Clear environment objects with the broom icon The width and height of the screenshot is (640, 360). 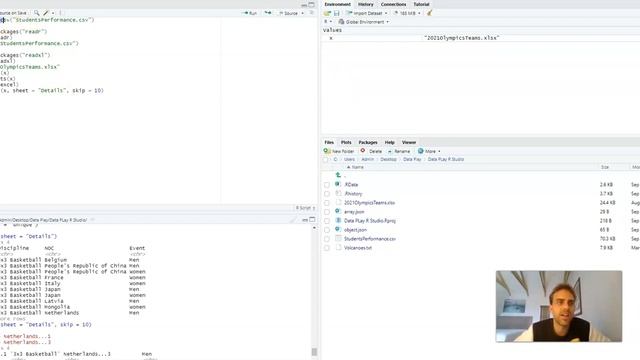429,13
